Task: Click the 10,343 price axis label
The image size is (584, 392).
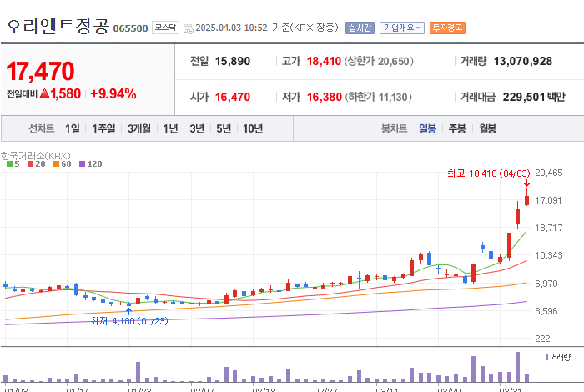Action: 549,255
